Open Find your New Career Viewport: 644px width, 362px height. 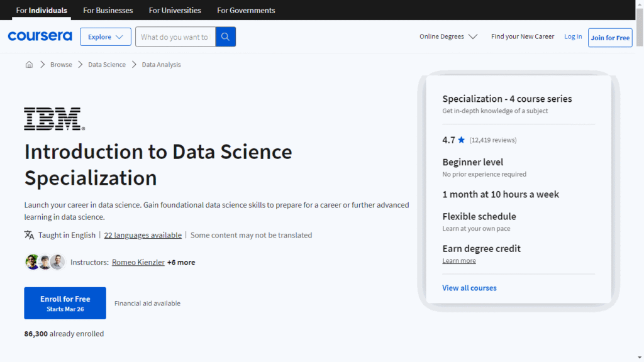pos(523,36)
